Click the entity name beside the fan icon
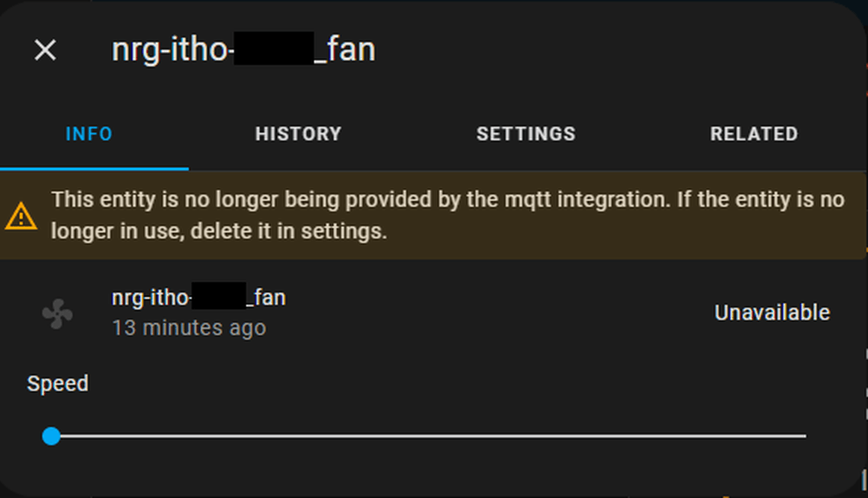Image resolution: width=868 pixels, height=498 pixels. (x=198, y=298)
